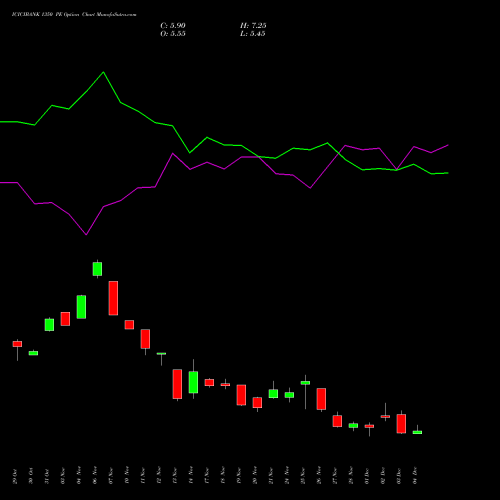The height and width of the screenshot is (500, 500).
Task: Click the 21 Nov date axis label
Action: pyautogui.click(x=271, y=476)
